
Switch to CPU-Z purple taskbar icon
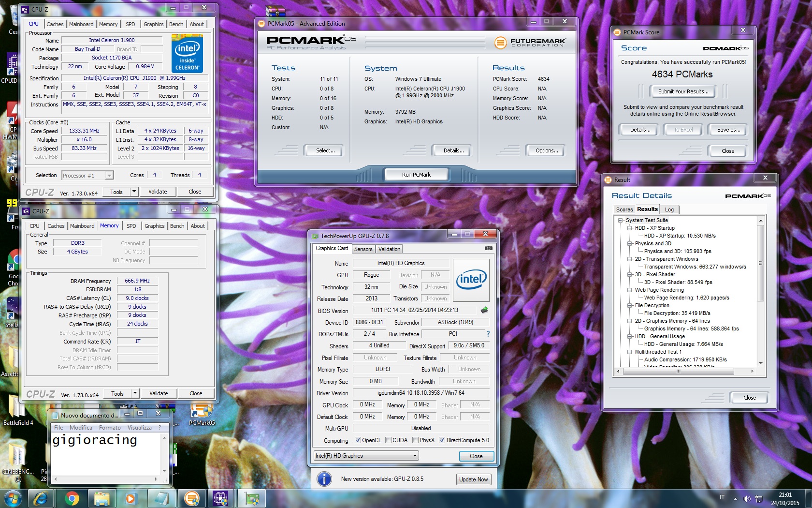[x=221, y=498]
